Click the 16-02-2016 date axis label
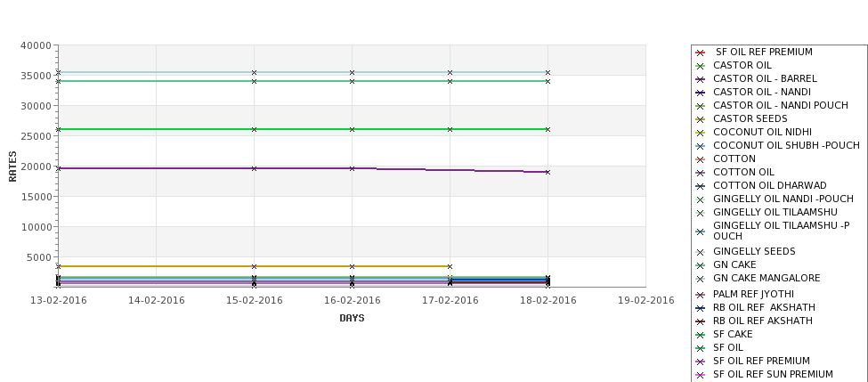Screen dimensions: 868x382 [x=352, y=301]
